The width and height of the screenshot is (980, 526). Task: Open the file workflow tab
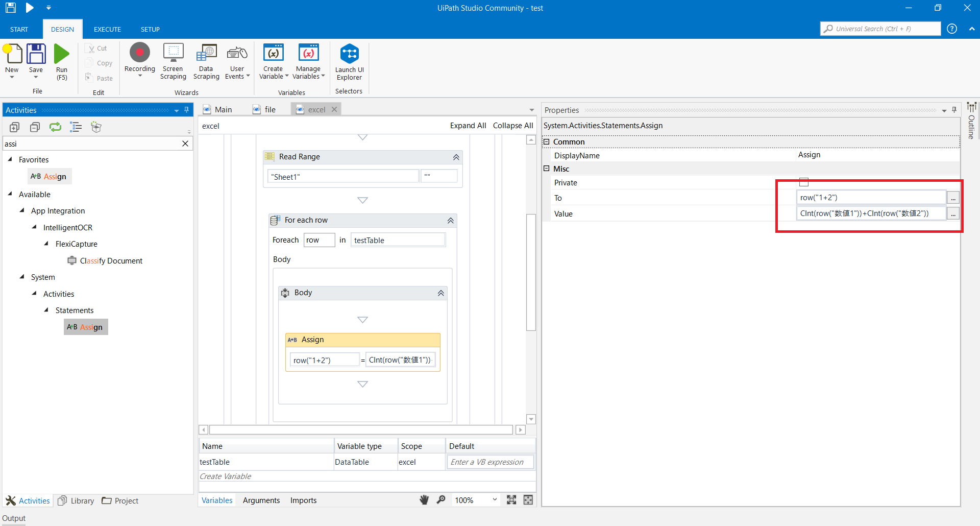tap(264, 109)
